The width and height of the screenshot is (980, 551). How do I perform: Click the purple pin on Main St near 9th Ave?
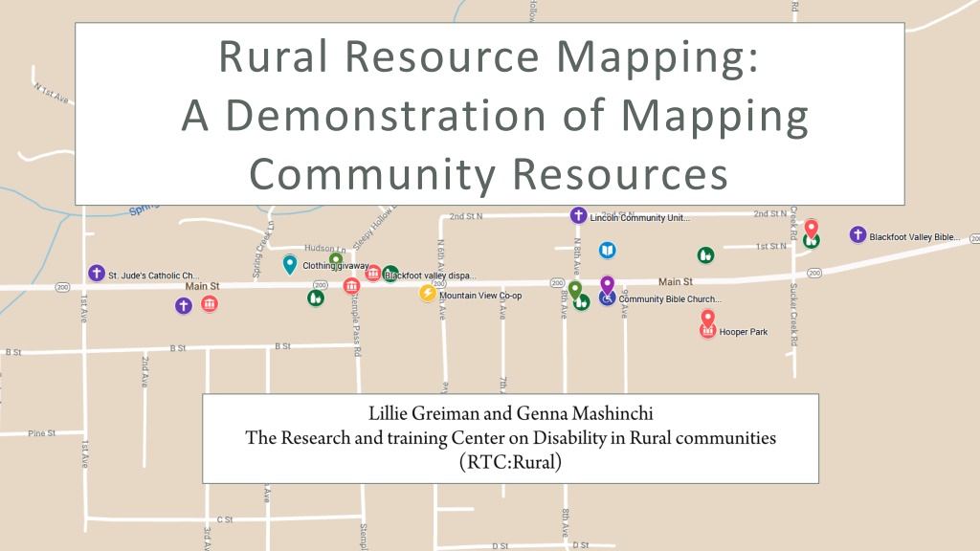(607, 285)
